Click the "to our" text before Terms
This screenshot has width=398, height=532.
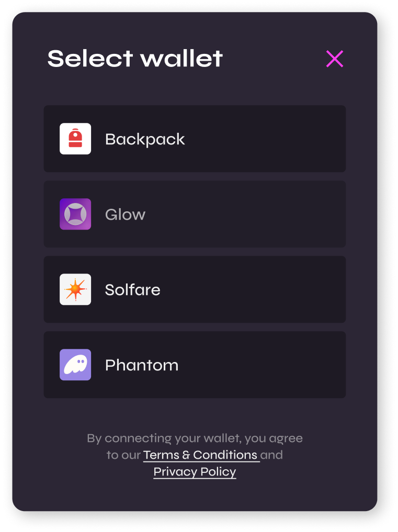coord(123,455)
